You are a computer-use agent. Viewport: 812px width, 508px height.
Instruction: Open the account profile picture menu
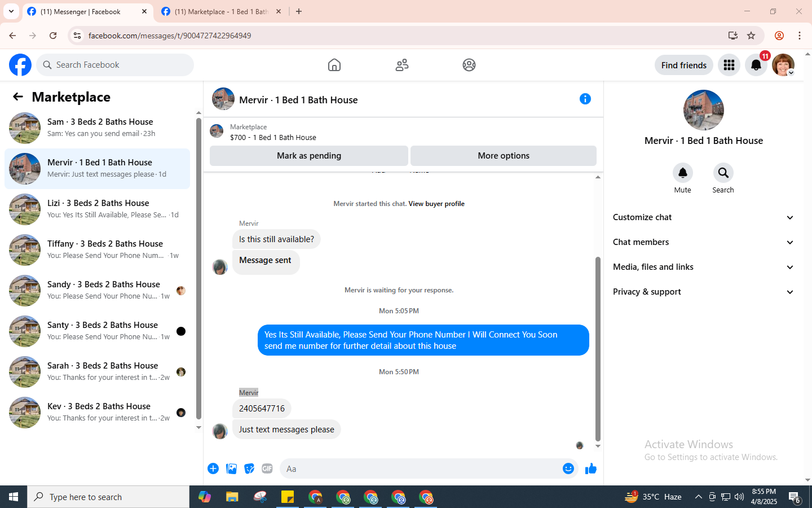coord(783,65)
